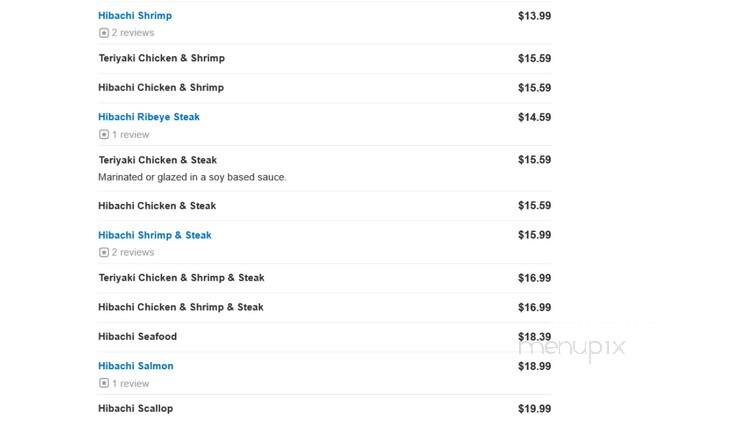Open the Hibachi Ribeye Steak link
The width and height of the screenshot is (751, 430).
(148, 117)
